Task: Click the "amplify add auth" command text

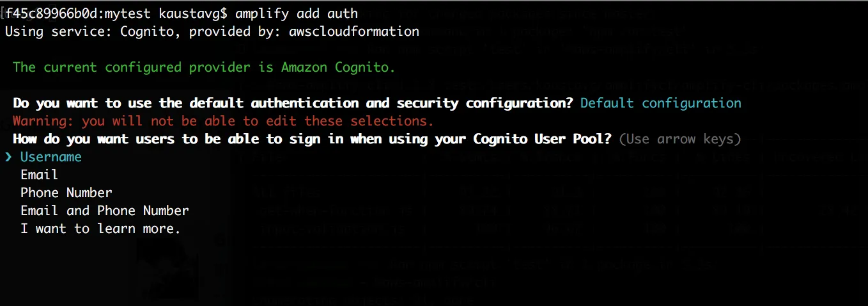Action: 297,13
